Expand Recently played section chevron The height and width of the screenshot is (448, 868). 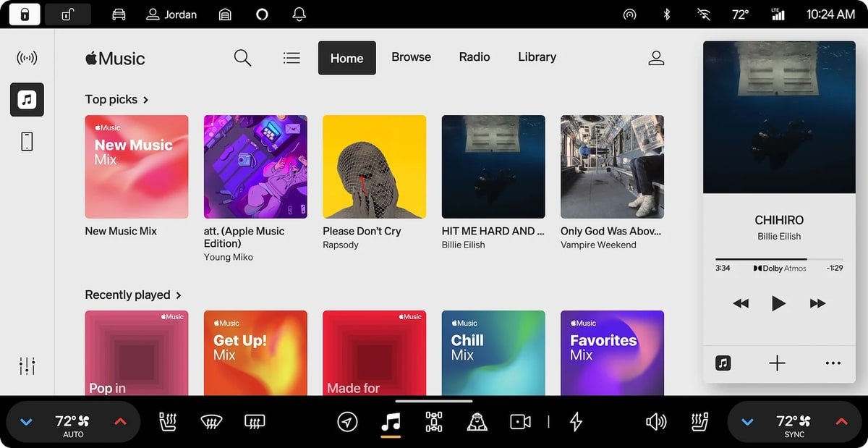[x=178, y=295]
